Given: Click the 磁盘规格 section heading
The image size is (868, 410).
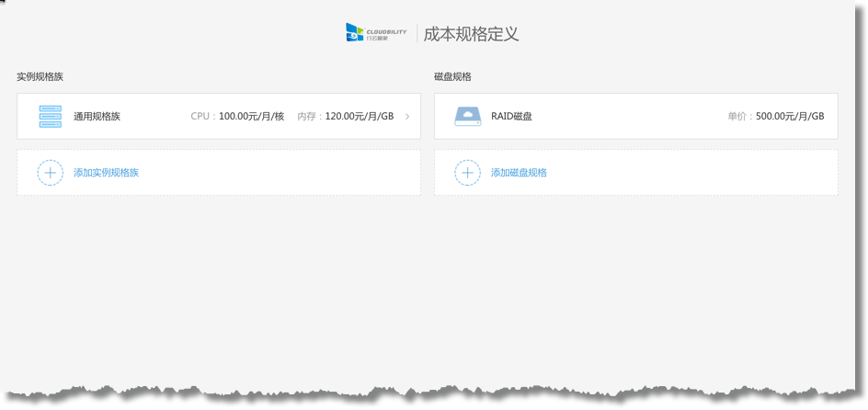Looking at the screenshot, I should pos(452,77).
